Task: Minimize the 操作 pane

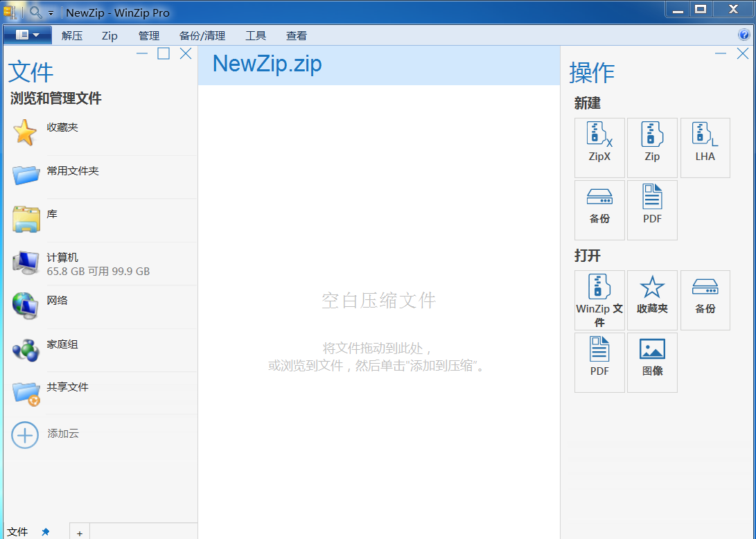Action: pyautogui.click(x=721, y=53)
